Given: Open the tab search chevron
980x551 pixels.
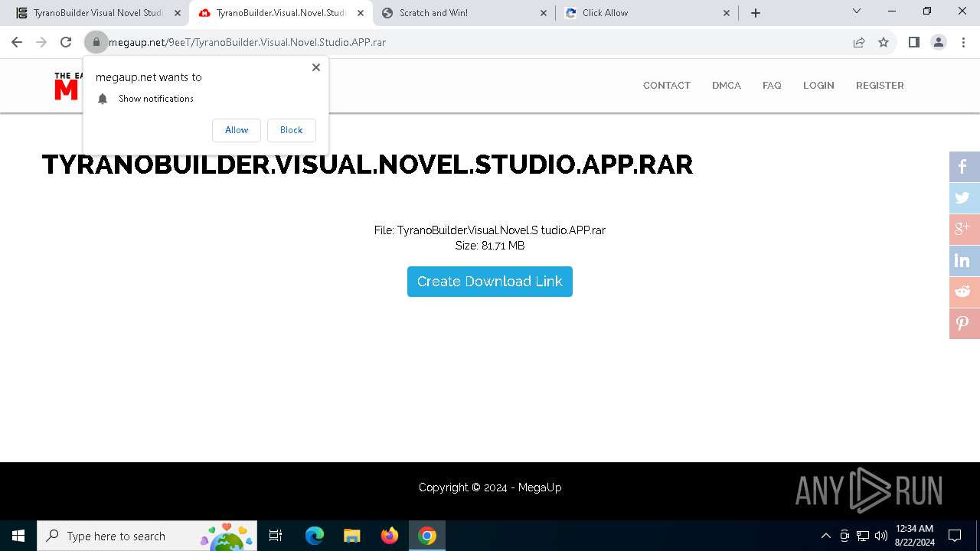Looking at the screenshot, I should pyautogui.click(x=857, y=11).
